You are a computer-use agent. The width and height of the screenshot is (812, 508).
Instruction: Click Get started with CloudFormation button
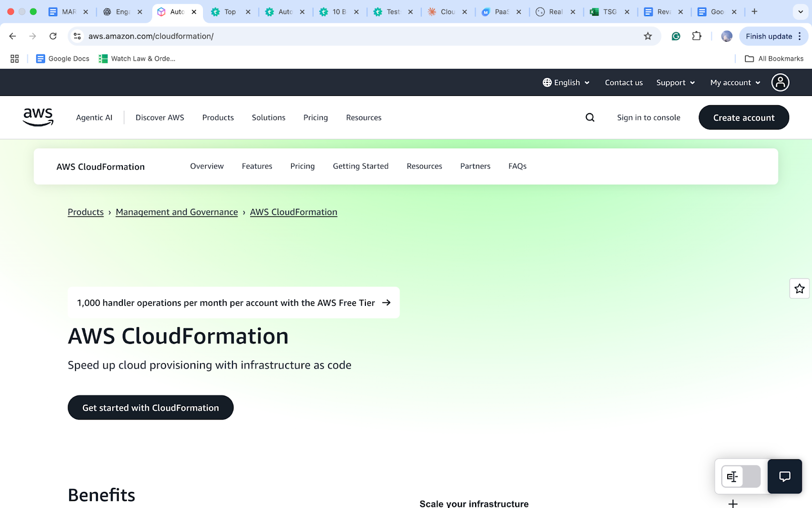click(151, 407)
